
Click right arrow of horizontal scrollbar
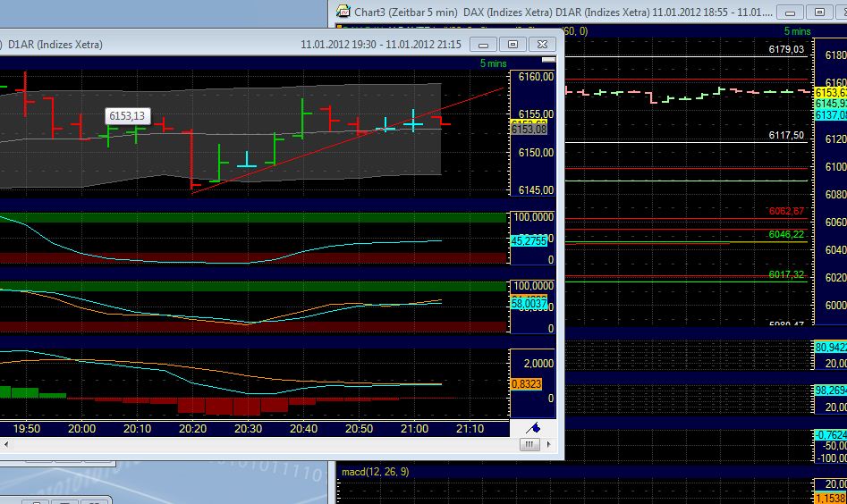tap(546, 444)
